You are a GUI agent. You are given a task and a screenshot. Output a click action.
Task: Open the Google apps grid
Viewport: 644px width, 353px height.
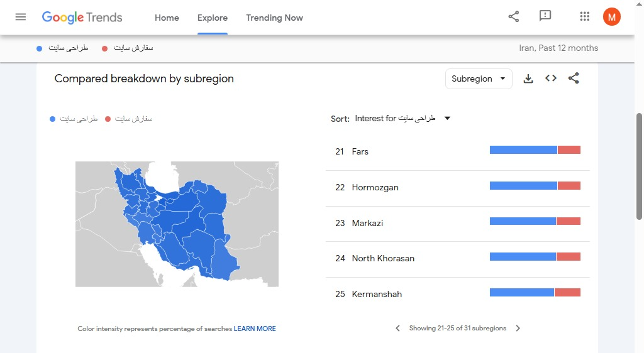[585, 17]
